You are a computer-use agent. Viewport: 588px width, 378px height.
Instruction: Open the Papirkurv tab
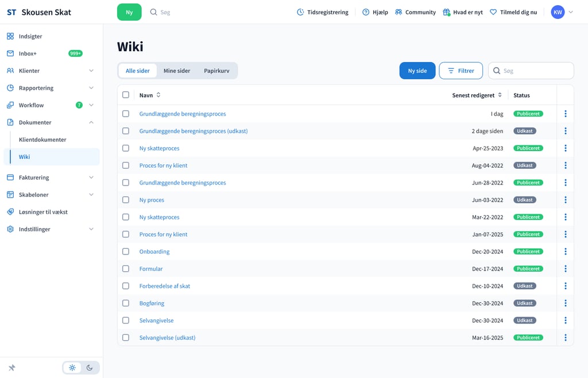tap(217, 71)
